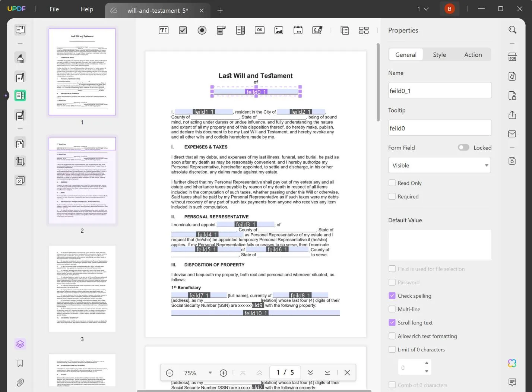Choose the Image Field tool
The height and width of the screenshot is (392, 532).
point(279,31)
